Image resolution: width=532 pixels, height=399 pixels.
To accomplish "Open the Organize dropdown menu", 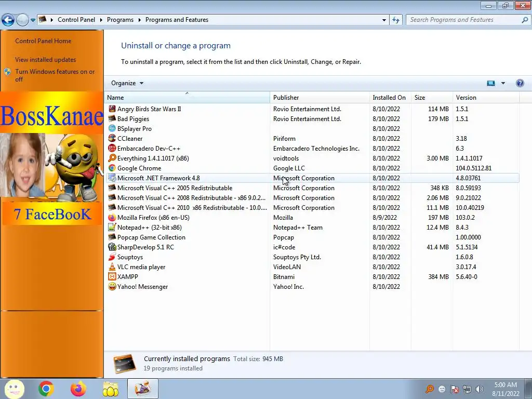I will click(127, 83).
